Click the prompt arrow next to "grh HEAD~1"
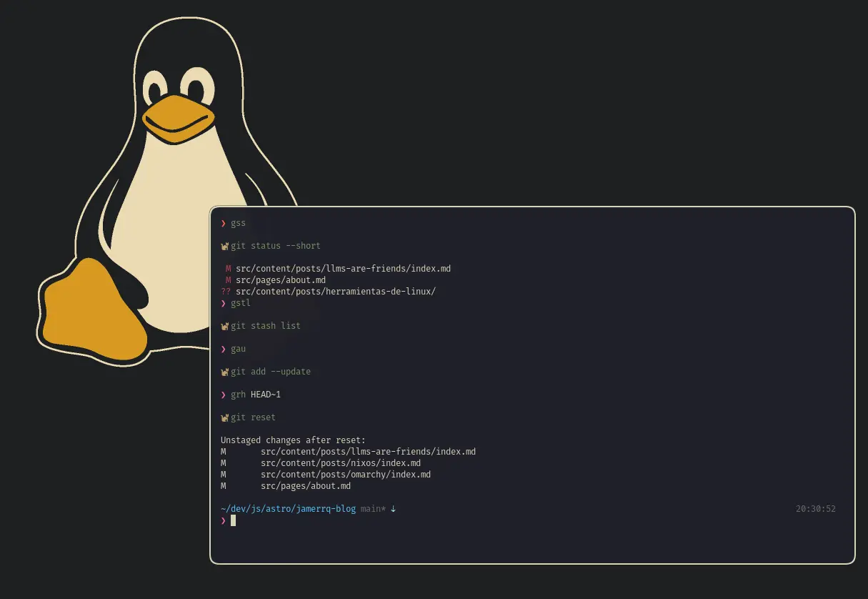868x599 pixels. [x=223, y=394]
